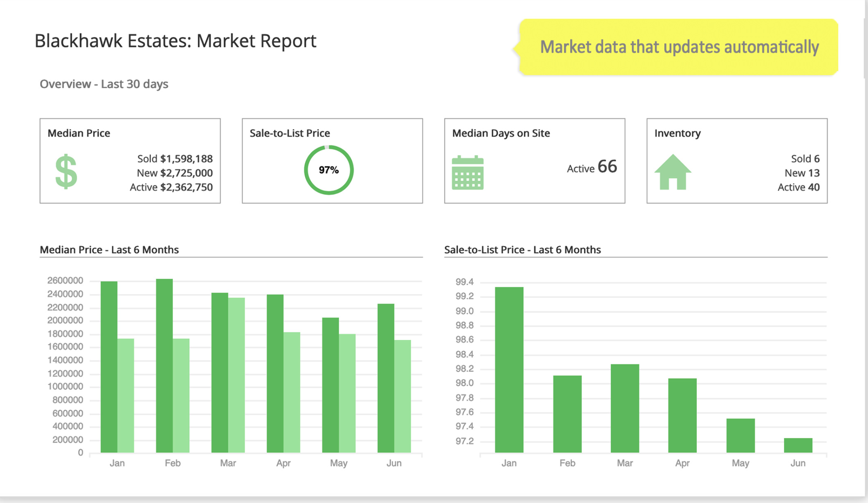Image resolution: width=868 pixels, height=503 pixels.
Task: Click the Active 66 days value
Action: 592,167
